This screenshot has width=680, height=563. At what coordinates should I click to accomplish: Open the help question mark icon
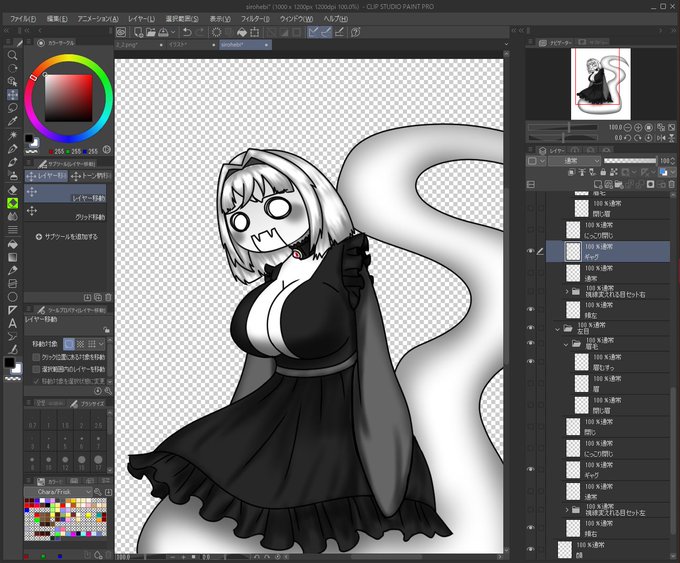point(355,32)
